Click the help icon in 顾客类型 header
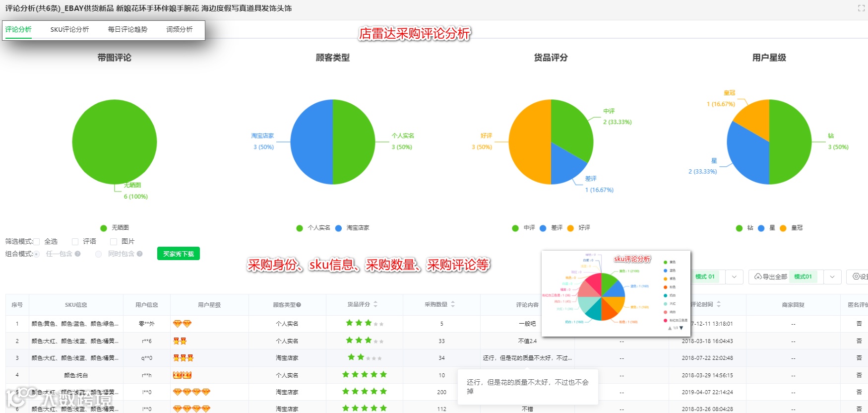 [299, 305]
